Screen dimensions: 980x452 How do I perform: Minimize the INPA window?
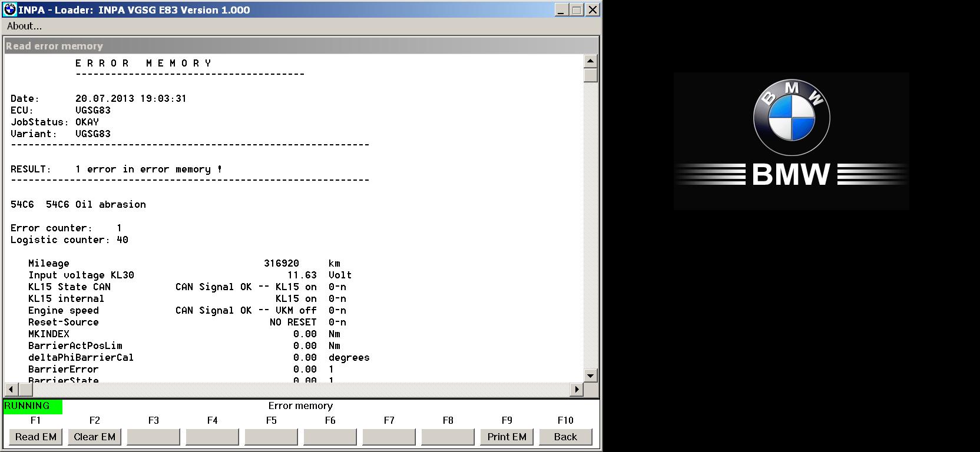(561, 10)
